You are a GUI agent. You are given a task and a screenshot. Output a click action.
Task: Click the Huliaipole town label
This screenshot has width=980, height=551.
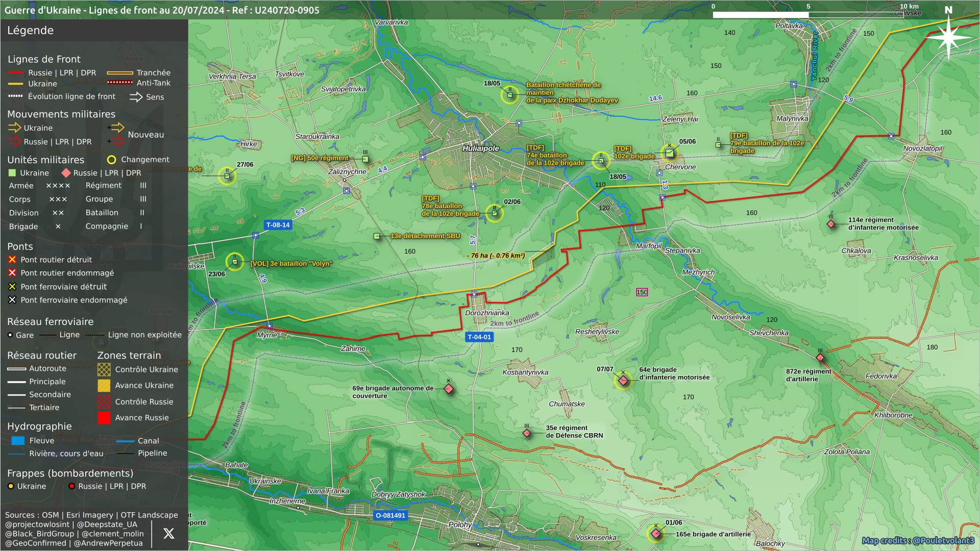click(x=480, y=148)
